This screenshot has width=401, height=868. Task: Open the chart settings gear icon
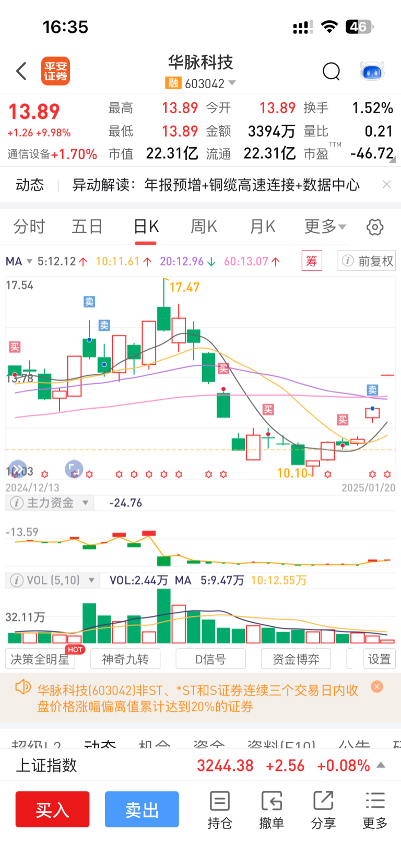tap(375, 227)
